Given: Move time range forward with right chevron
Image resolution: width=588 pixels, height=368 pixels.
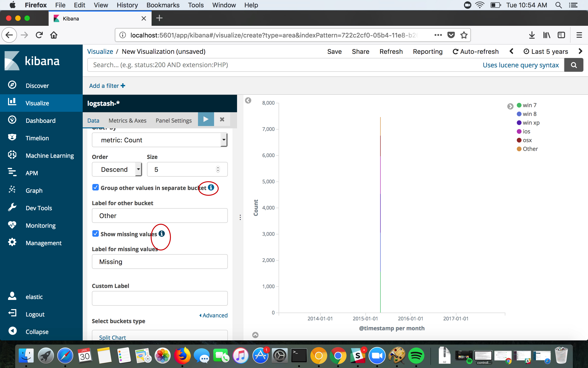Looking at the screenshot, I should point(580,51).
